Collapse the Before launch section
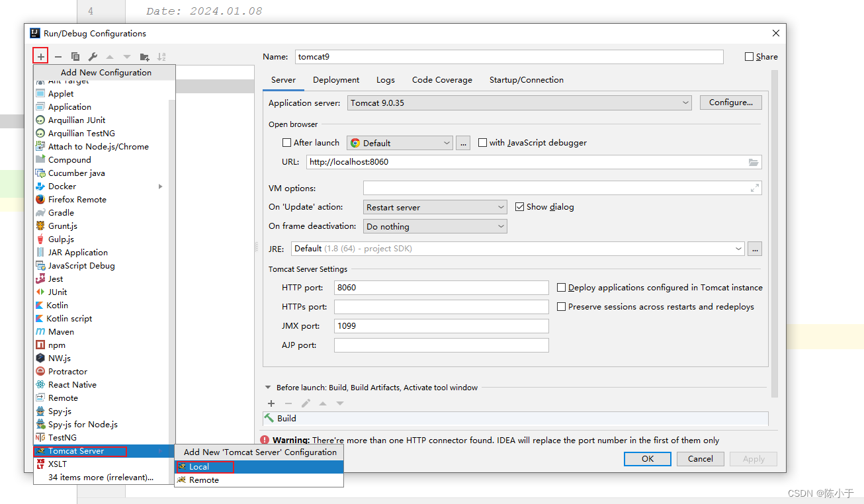Viewport: 864px width, 504px height. pos(268,388)
